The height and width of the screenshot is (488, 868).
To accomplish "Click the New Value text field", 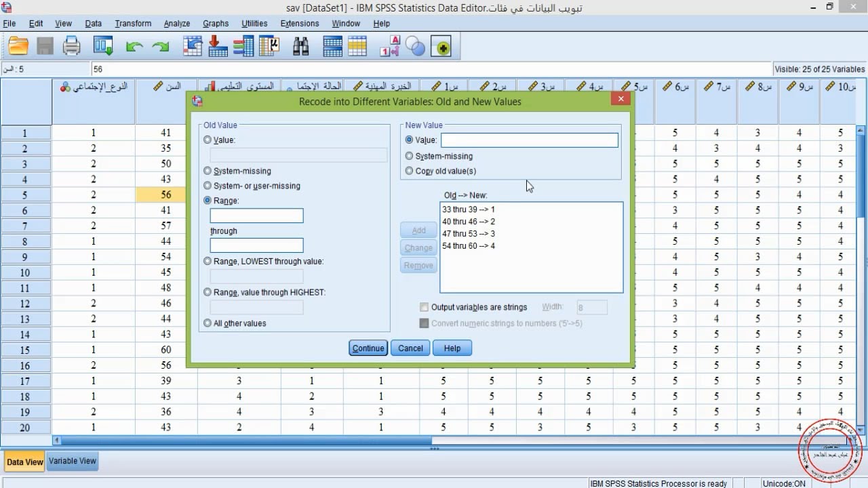I will 530,140.
